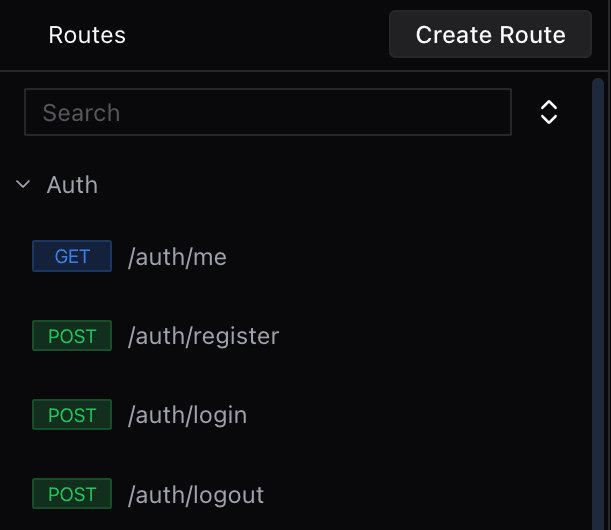
Task: Open the /auth/me route
Action: tap(177, 257)
